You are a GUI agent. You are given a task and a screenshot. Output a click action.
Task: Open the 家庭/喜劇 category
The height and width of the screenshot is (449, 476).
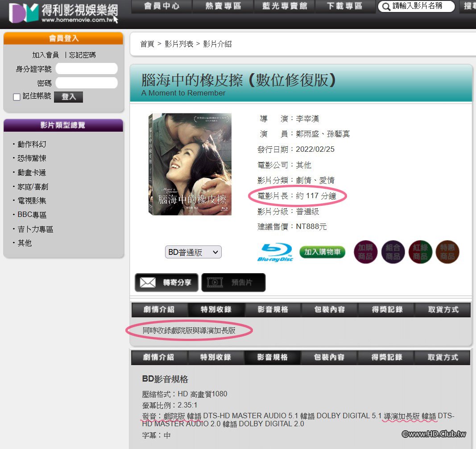point(33,187)
